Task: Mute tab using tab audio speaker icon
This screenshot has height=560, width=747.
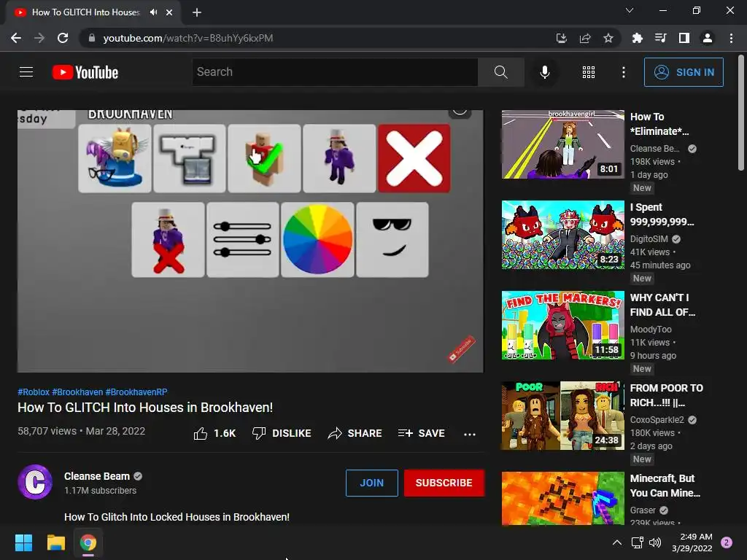Action: click(x=153, y=12)
